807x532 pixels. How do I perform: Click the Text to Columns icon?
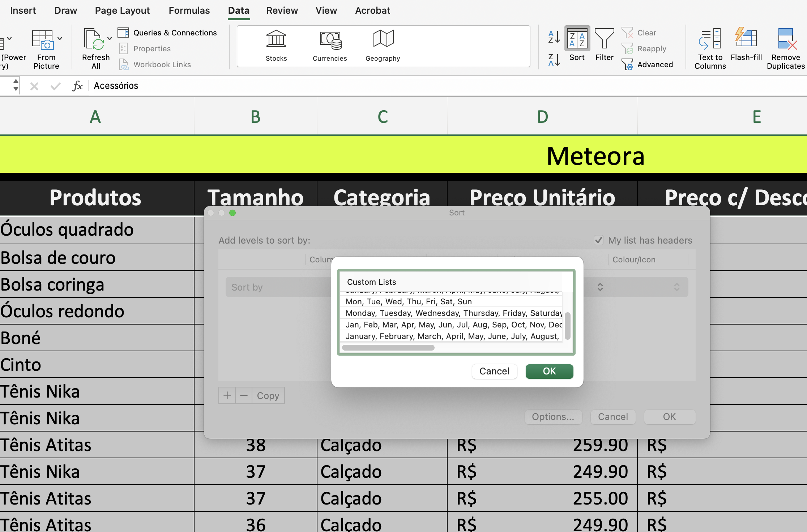(x=710, y=38)
